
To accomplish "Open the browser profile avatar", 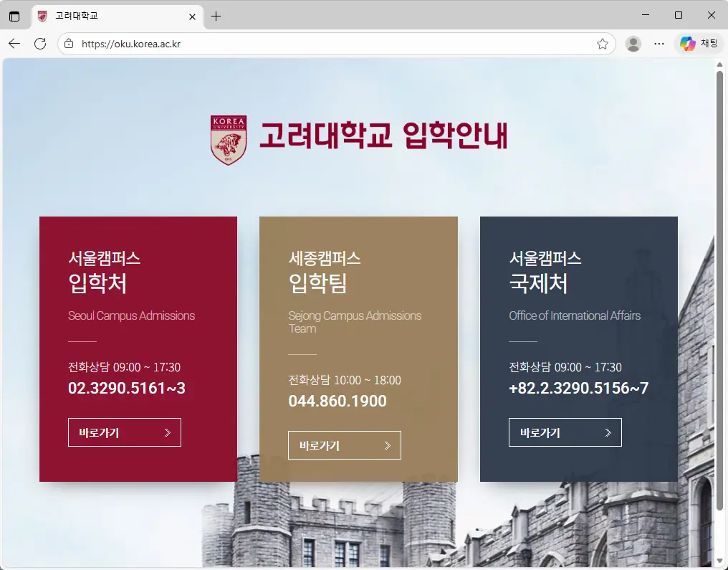I will [633, 43].
